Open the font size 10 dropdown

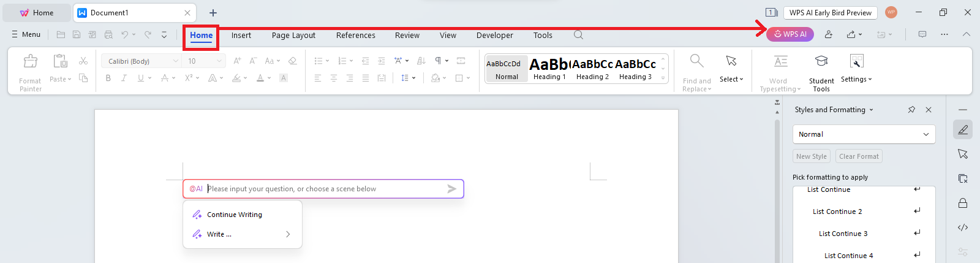[219, 61]
